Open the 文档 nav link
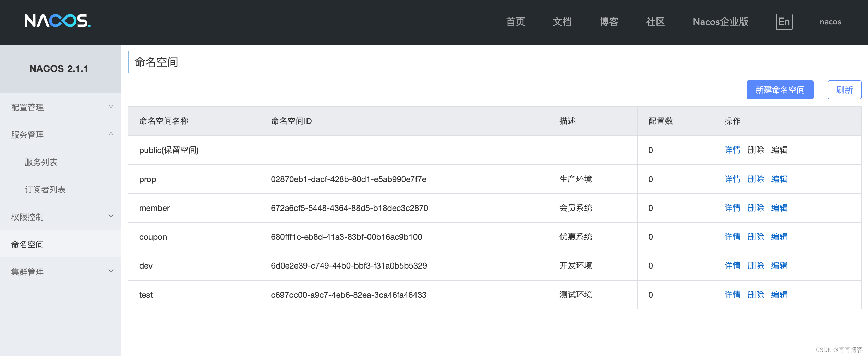This screenshot has width=868, height=356. pyautogui.click(x=562, y=22)
